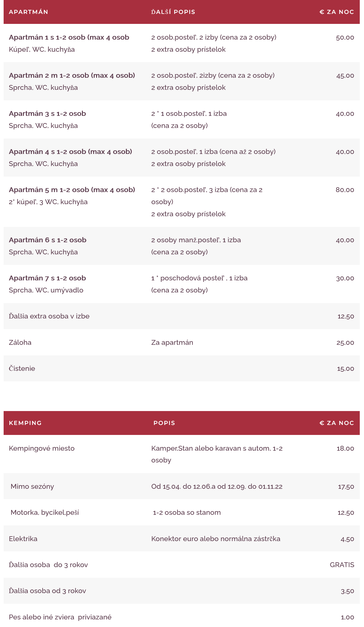Select the Apartmán 1 s 1-2 osob title
Screen dimensions: 364x627
[69, 38]
